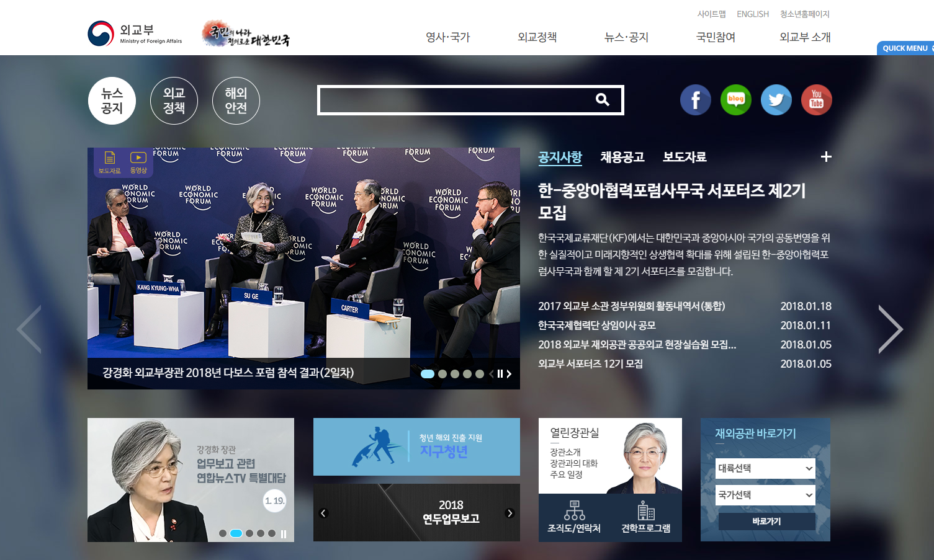Image resolution: width=934 pixels, height=560 pixels.
Task: Click the ENGLISH link
Action: coord(753,14)
